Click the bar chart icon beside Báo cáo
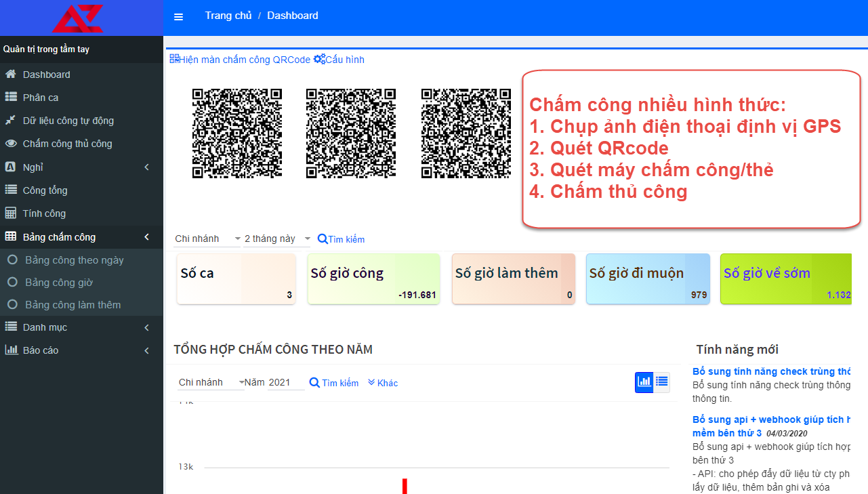The width and height of the screenshot is (868, 494). click(11, 350)
